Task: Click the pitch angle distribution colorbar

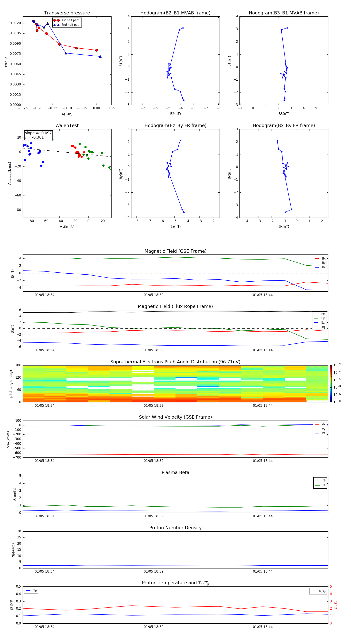Action: click(331, 384)
